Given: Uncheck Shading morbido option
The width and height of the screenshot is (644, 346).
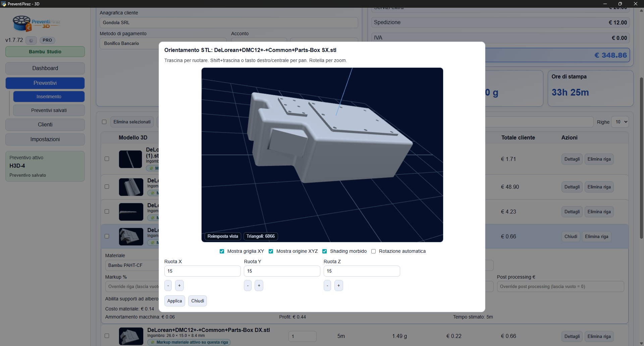Looking at the screenshot, I should click(324, 251).
